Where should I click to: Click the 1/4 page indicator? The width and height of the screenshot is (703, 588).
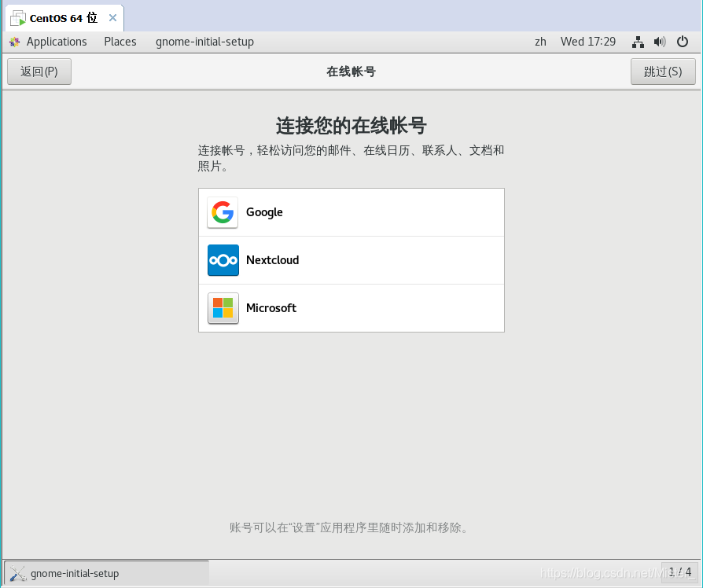(x=680, y=573)
